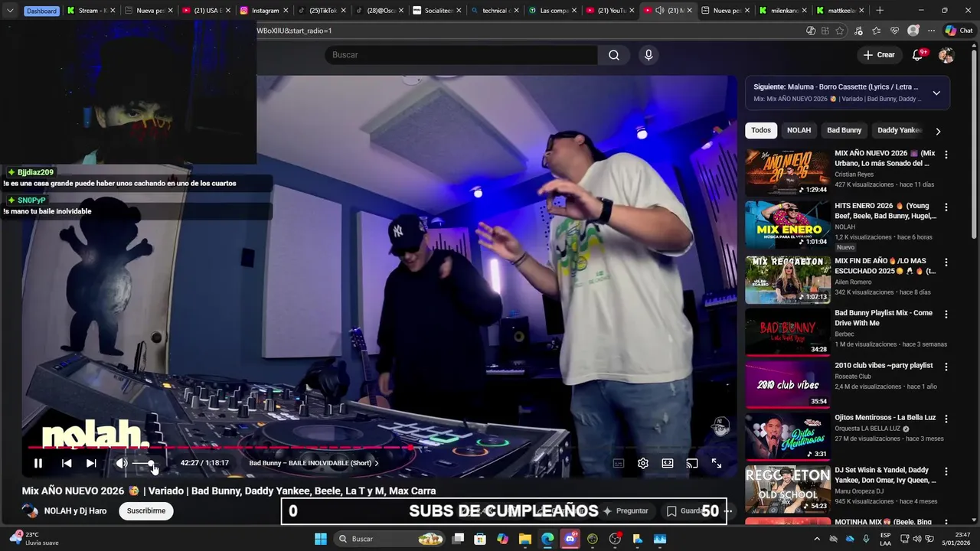Click the peppermint channel watermark on the video

pos(720,426)
